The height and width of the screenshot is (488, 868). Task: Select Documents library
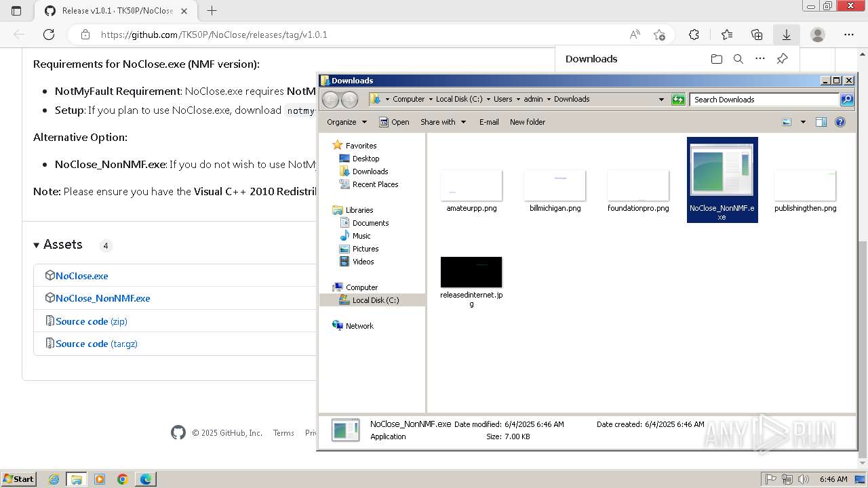[370, 223]
